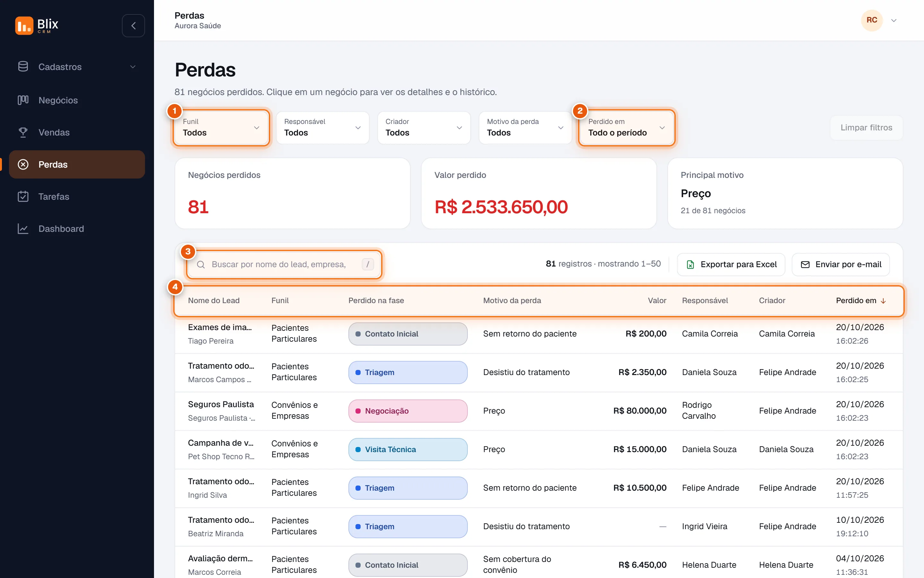Screen dimensions: 924x578
Task: Open the Criador filter dropdown
Action: click(424, 128)
